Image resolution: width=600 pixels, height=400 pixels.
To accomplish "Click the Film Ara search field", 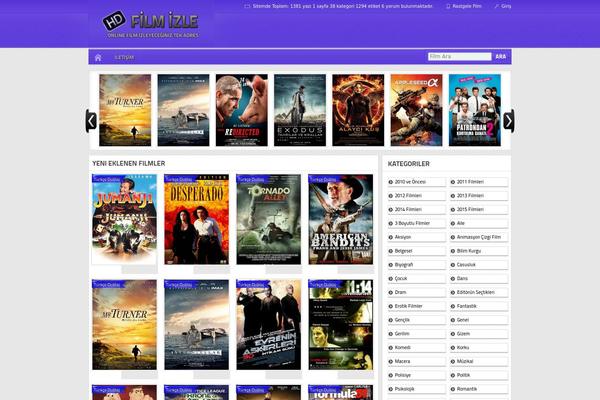I will click(460, 56).
